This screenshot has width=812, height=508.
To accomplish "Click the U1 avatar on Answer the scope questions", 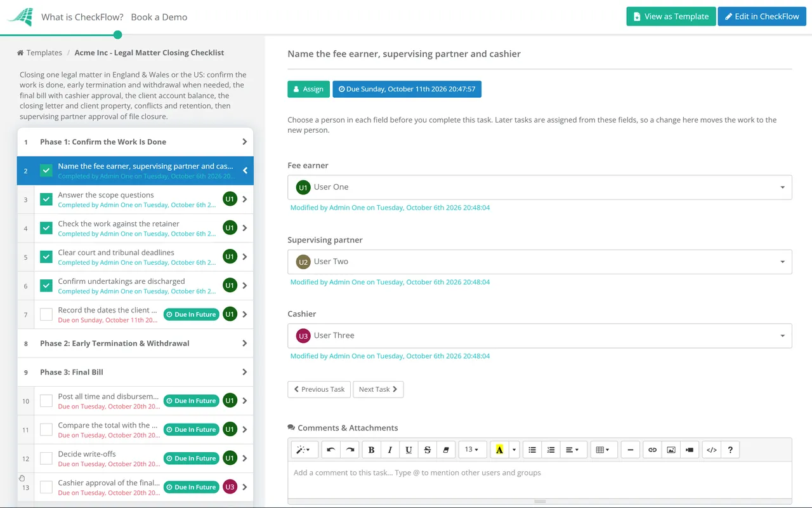I will click(230, 199).
